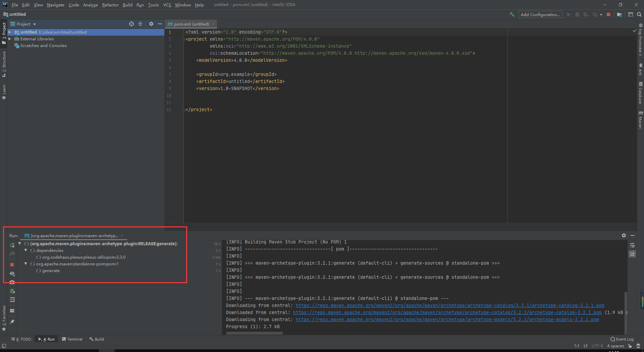The image size is (644, 352).
Task: Open the Refactor menu
Action: 110,5
